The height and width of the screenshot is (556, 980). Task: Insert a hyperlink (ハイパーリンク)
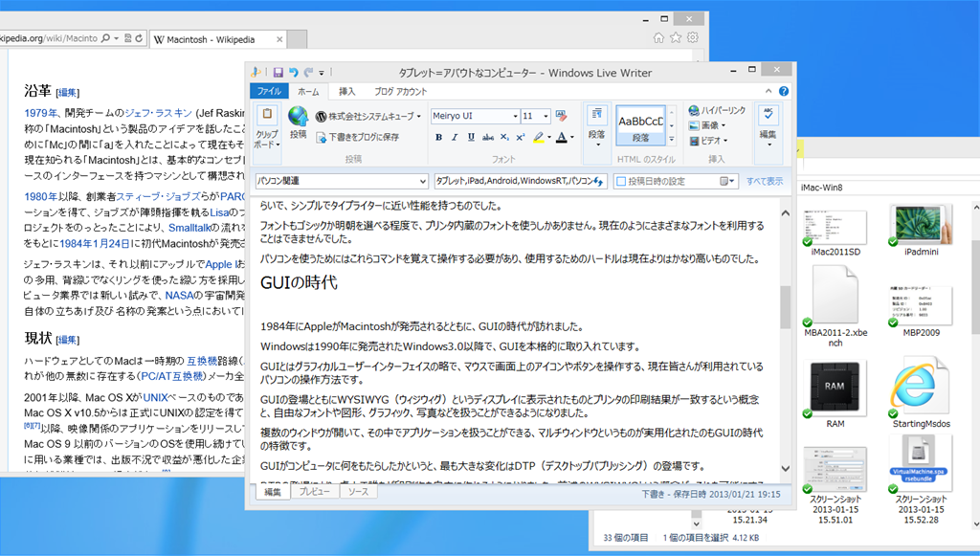717,110
